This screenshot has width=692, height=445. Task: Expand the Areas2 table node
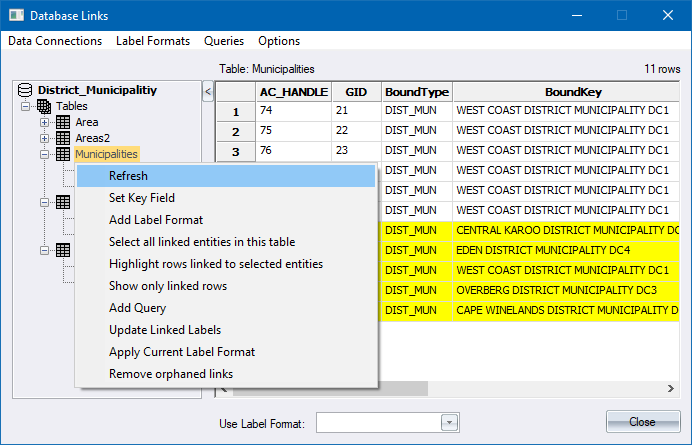[45, 138]
